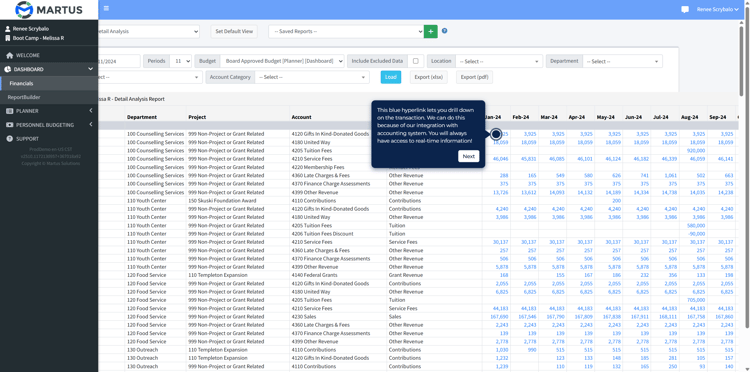Open the Department select dropdown
Image resolution: width=750 pixels, height=372 pixels.
pos(622,61)
